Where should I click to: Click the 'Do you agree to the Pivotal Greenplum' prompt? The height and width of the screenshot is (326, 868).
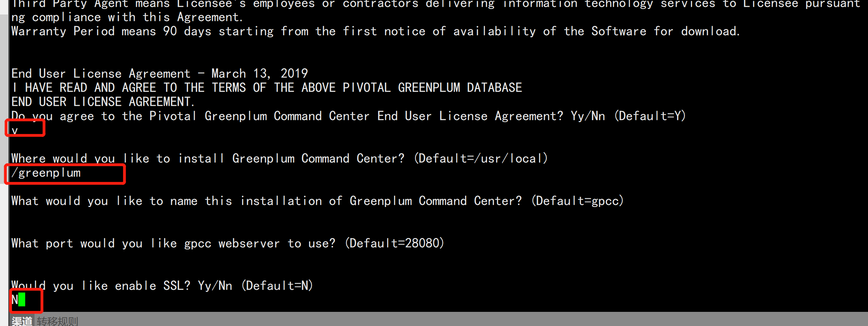(349, 116)
